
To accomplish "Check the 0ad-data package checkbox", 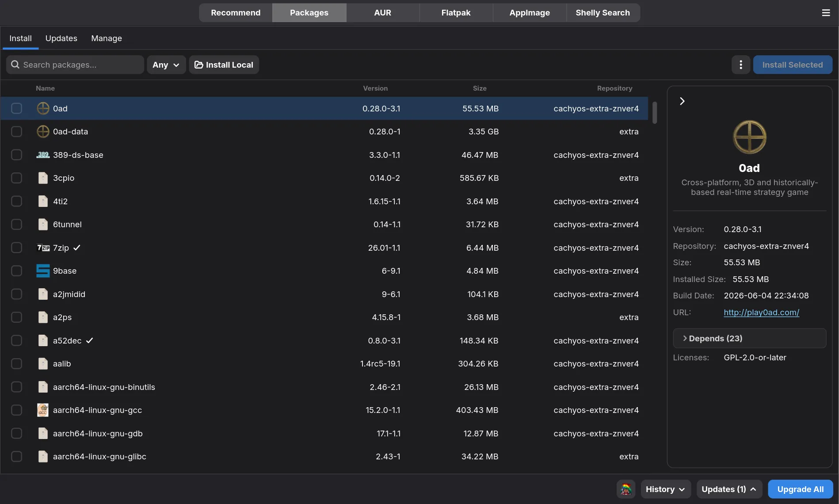I will [16, 131].
